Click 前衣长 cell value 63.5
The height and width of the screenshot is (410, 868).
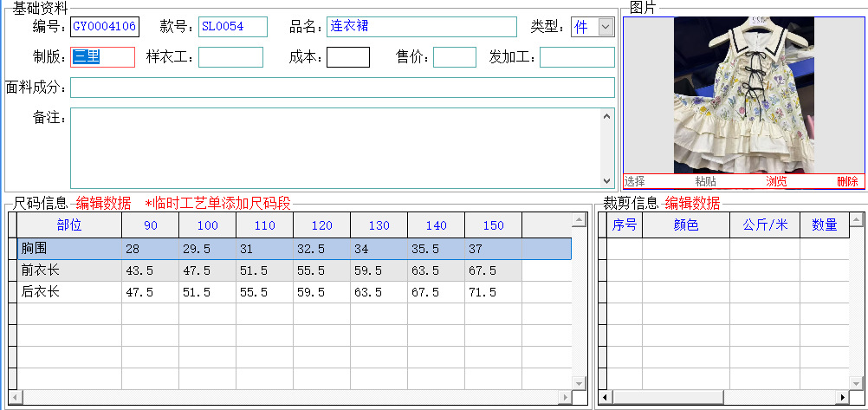[437, 270]
